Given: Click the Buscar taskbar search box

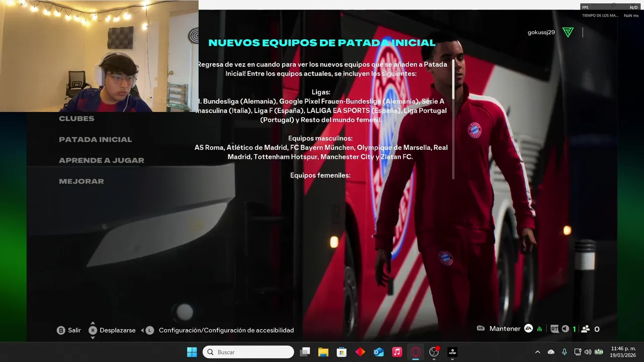Looking at the screenshot, I should tap(249, 352).
